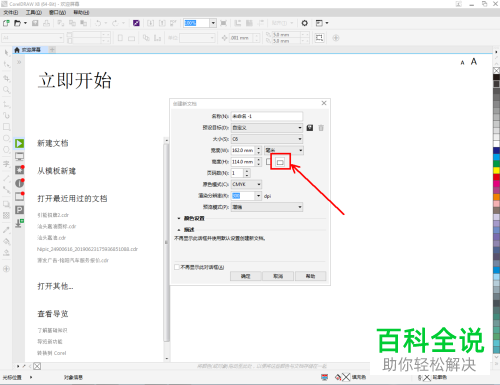Open the 文件(F) menu
The width and height of the screenshot is (500, 385).
point(11,13)
